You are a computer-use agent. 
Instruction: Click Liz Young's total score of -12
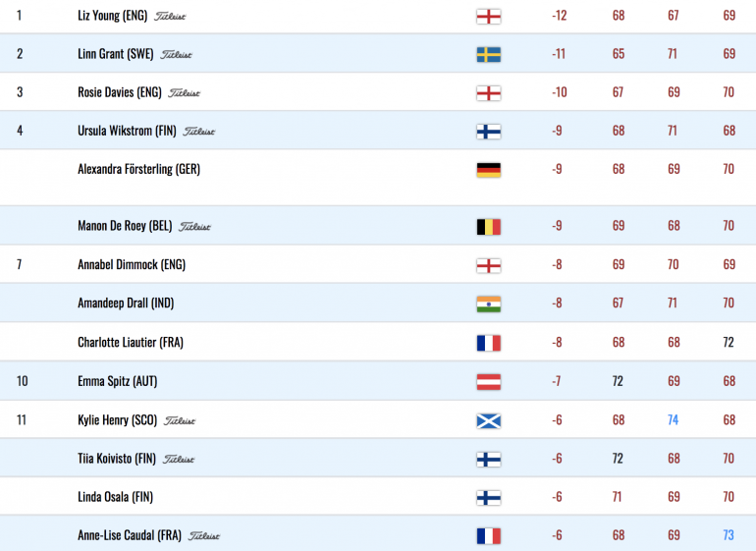coord(560,16)
